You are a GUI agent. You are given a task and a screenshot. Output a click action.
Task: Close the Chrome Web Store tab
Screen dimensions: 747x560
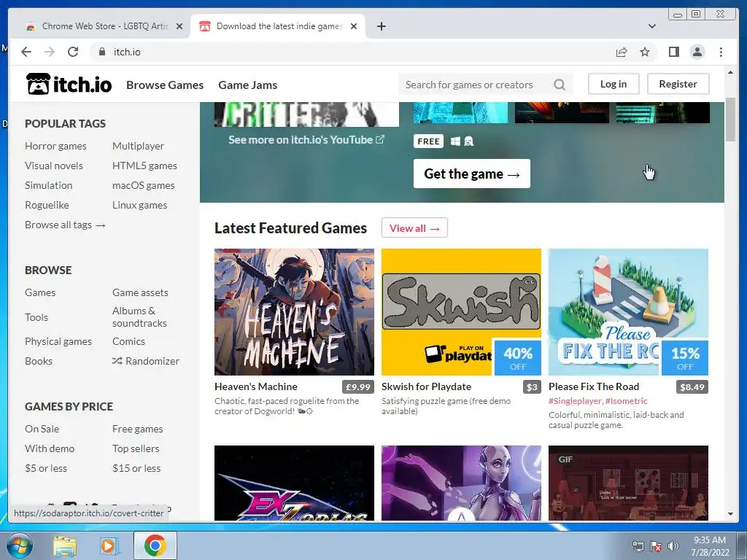(x=179, y=26)
